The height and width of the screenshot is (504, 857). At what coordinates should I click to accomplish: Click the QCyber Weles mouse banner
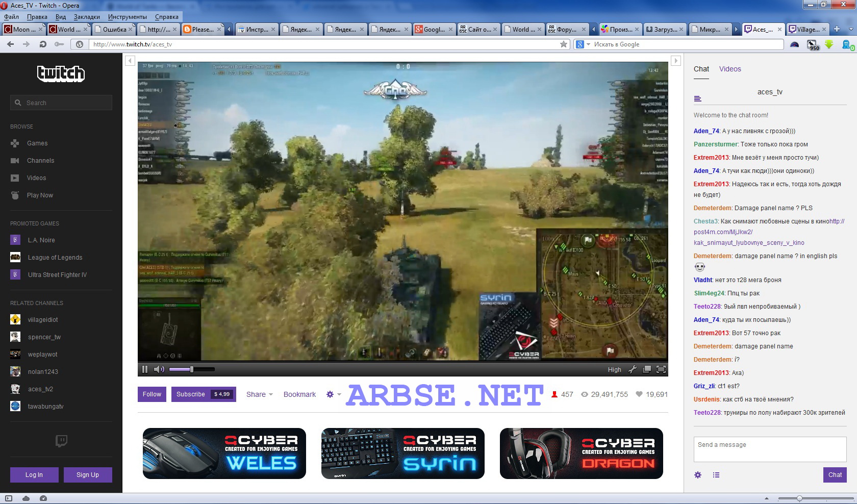coord(224,453)
